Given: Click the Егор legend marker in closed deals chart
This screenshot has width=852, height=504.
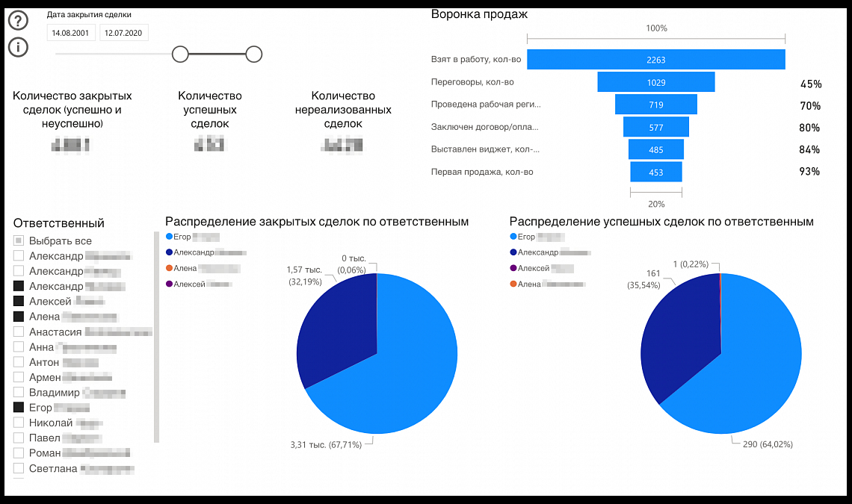Looking at the screenshot, I should click(169, 237).
